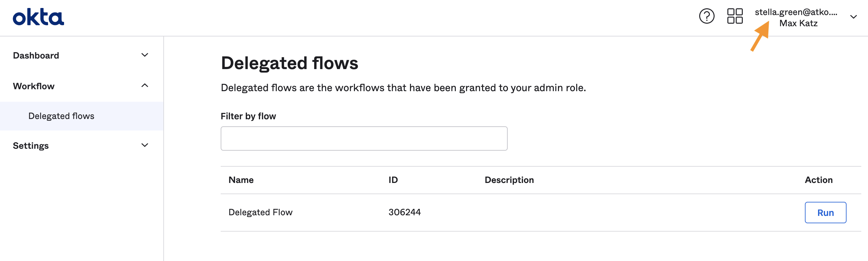The image size is (868, 261).
Task: Select the Delegated Flow row name
Action: (x=260, y=212)
